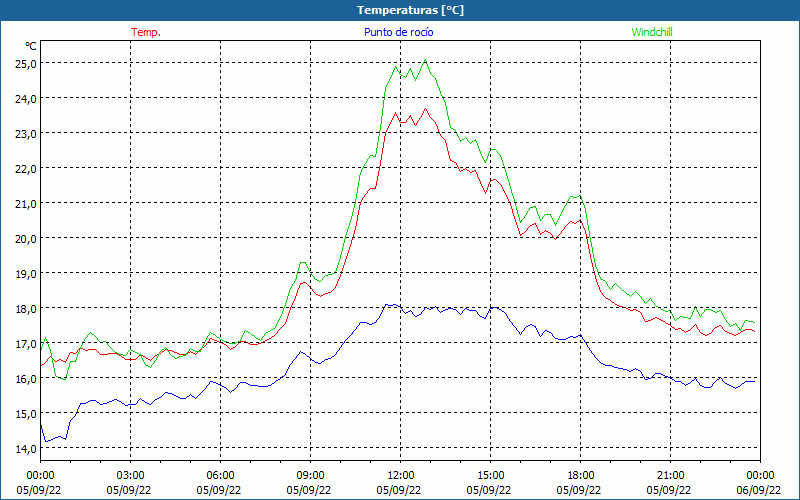
Task: Click the "00:00" label dated 05/09/22
Action: tap(40, 476)
